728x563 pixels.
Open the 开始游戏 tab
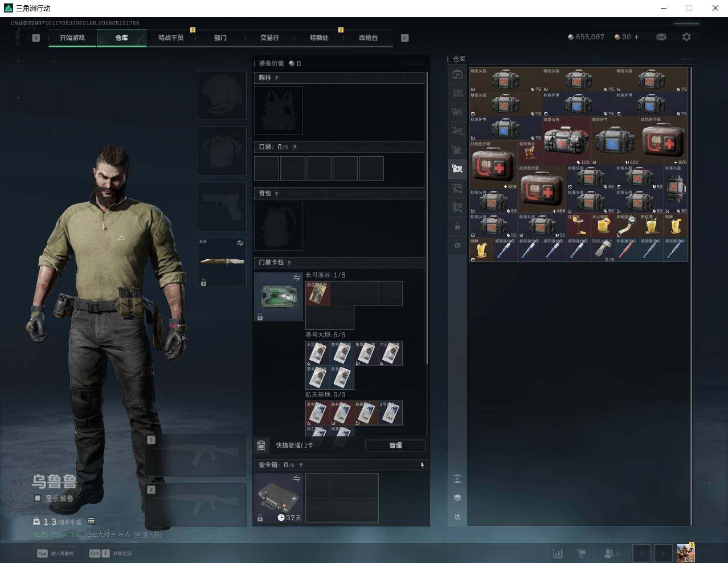tap(72, 38)
